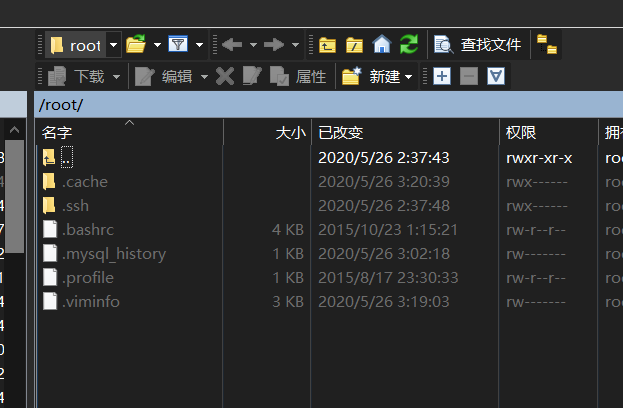Open the forward history dropdown arrow
Image resolution: width=623 pixels, height=408 pixels.
point(295,45)
